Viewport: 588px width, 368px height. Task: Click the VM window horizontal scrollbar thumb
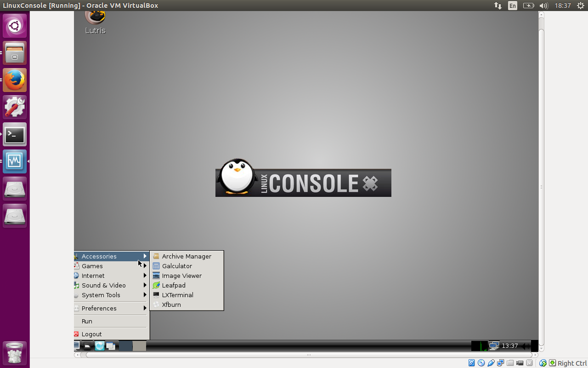pos(309,355)
